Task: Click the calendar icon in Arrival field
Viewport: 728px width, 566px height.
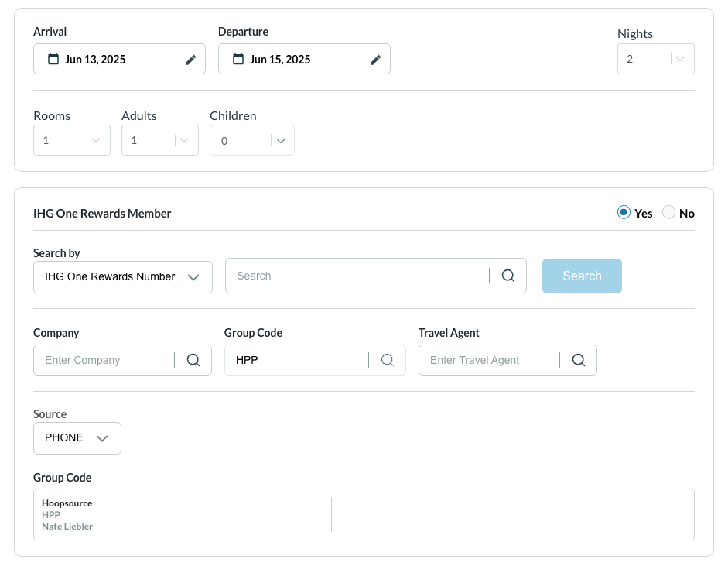Action: pyautogui.click(x=53, y=60)
